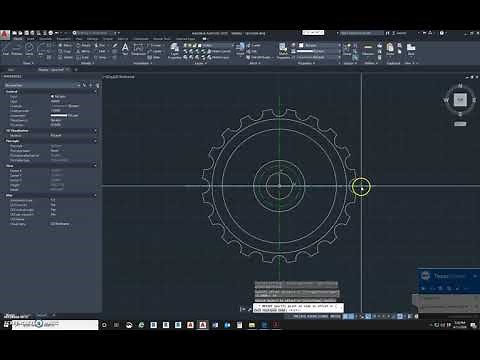The image size is (480, 360).
Task: Click Open file in quick access toolbar
Action: (x=21, y=33)
